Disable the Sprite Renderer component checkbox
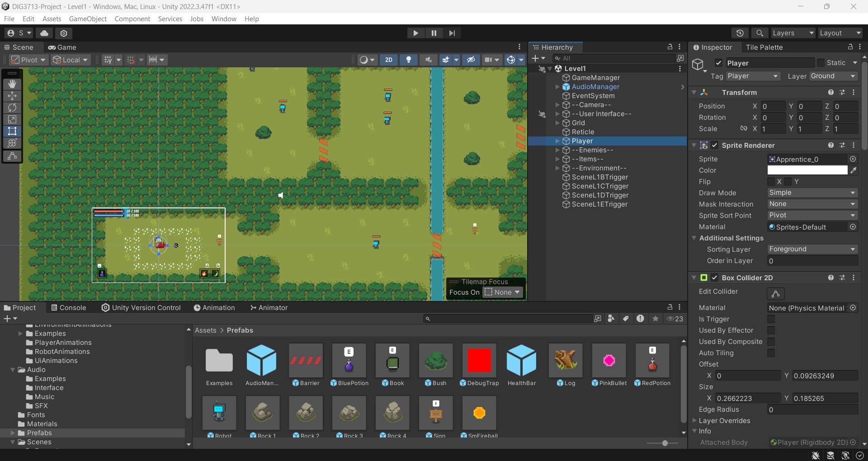 pyautogui.click(x=715, y=145)
